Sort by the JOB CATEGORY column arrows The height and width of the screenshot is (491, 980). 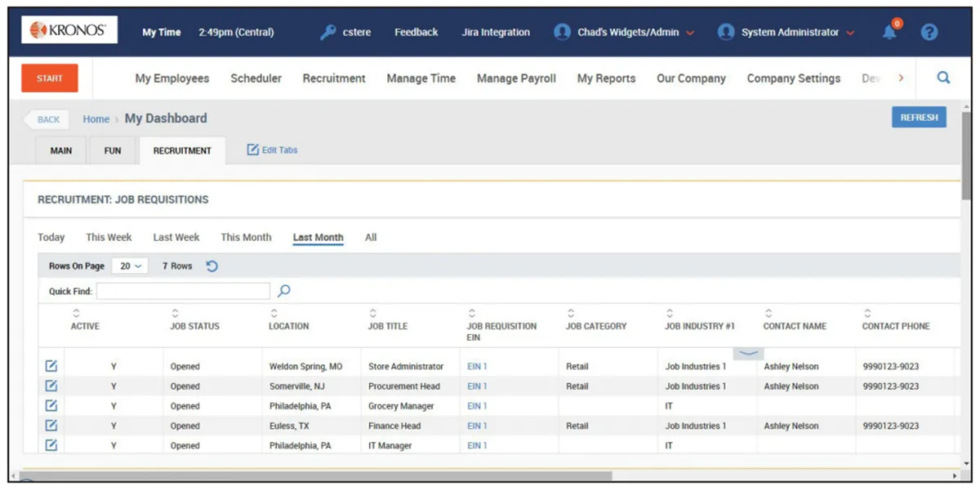coord(571,313)
